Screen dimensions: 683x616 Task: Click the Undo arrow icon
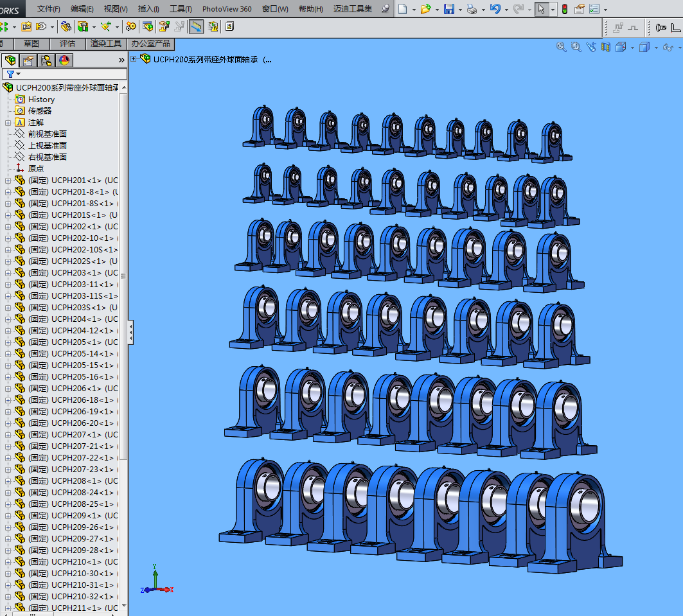tap(494, 9)
